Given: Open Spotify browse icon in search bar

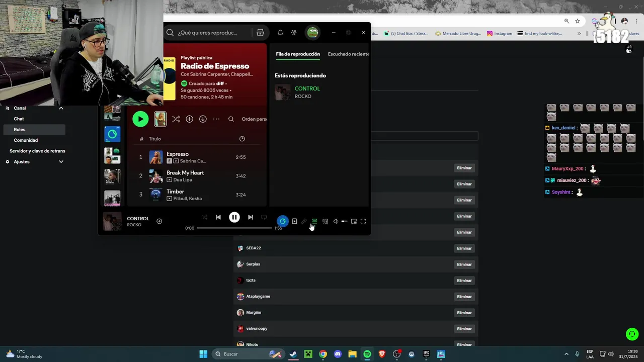Looking at the screenshot, I should point(260,33).
